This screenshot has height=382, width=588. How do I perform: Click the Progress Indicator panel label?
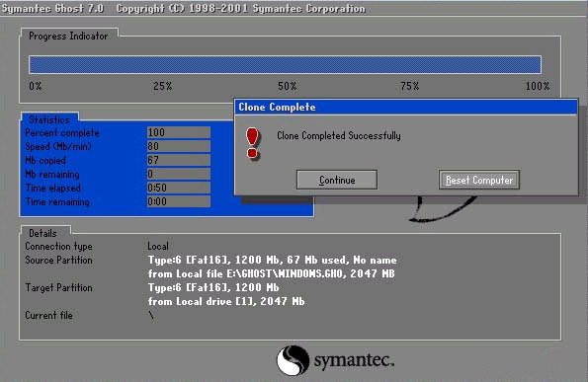pyautogui.click(x=68, y=36)
